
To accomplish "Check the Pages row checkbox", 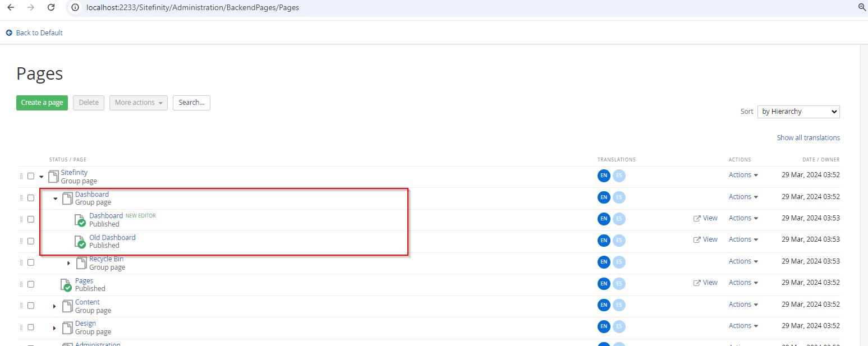I will [x=31, y=284].
